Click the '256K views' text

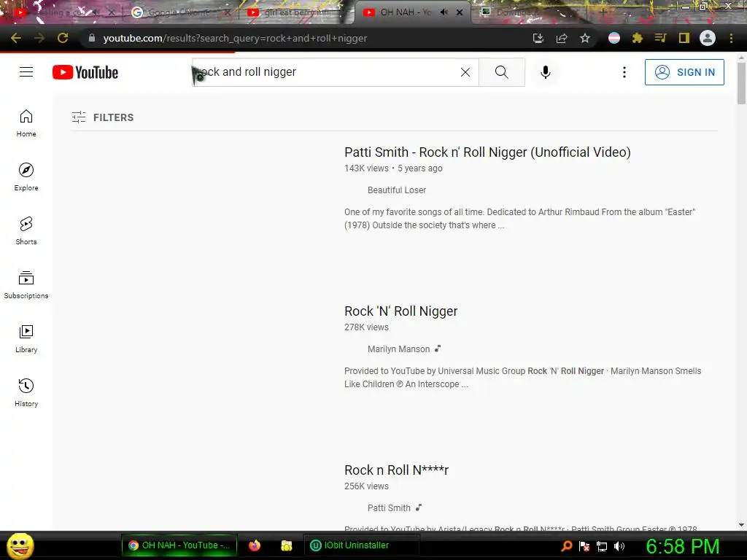pyautogui.click(x=366, y=486)
